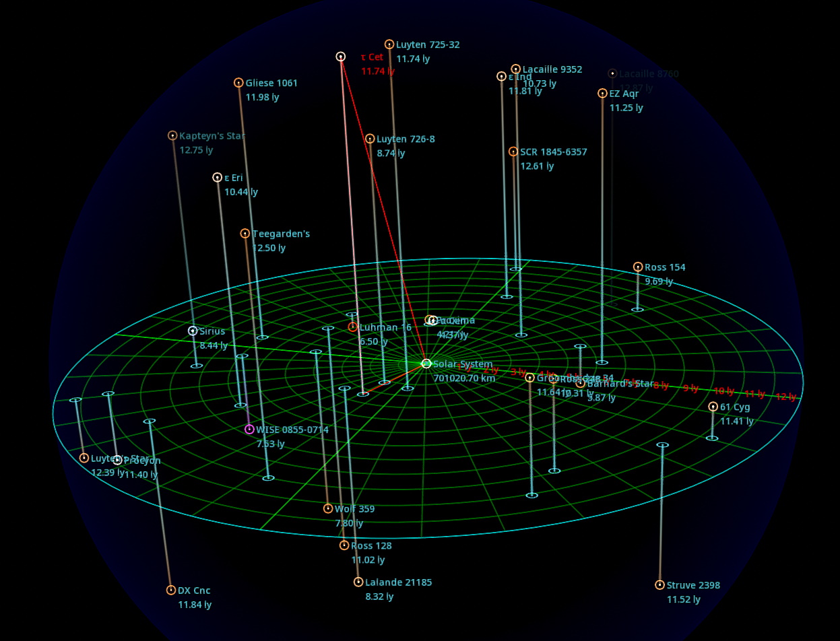
Task: Click the "11.84 ly" distance label
Action: (195, 605)
